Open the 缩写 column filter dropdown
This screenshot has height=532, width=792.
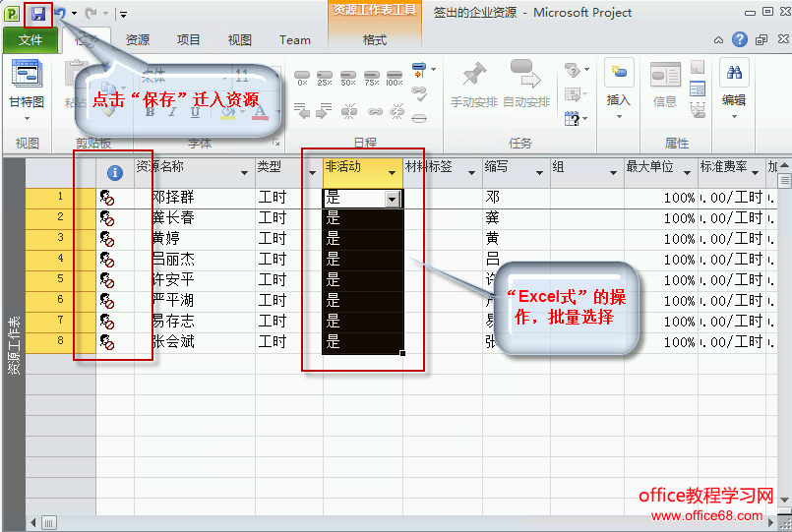point(538,173)
